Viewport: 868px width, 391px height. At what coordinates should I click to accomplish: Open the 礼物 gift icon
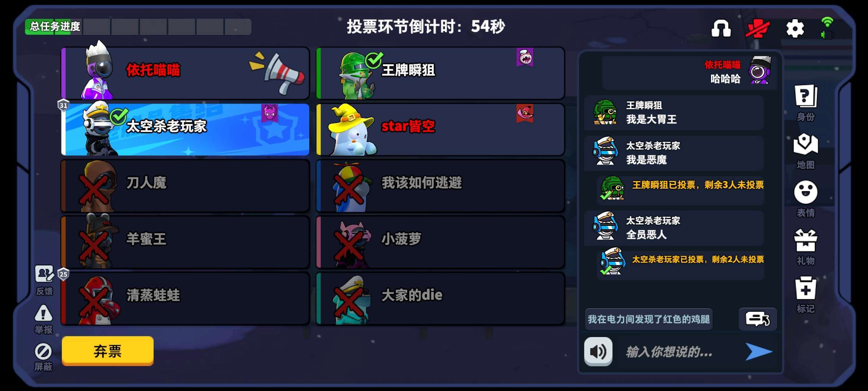[806, 247]
